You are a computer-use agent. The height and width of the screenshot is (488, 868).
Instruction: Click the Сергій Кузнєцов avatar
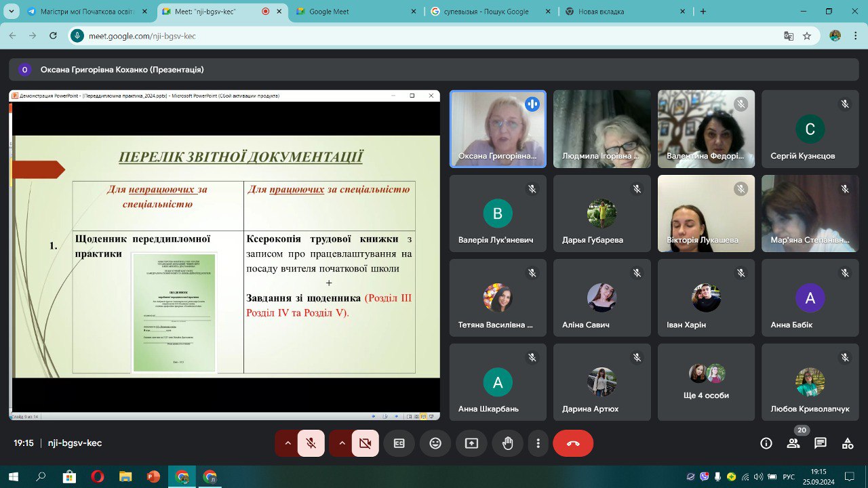tap(810, 129)
